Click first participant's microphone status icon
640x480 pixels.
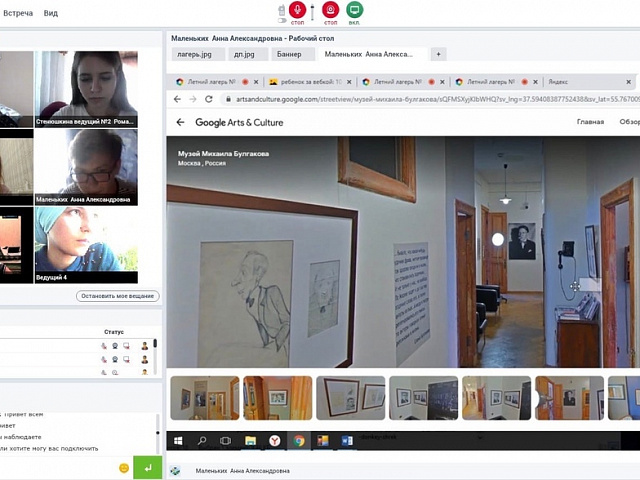104,346
